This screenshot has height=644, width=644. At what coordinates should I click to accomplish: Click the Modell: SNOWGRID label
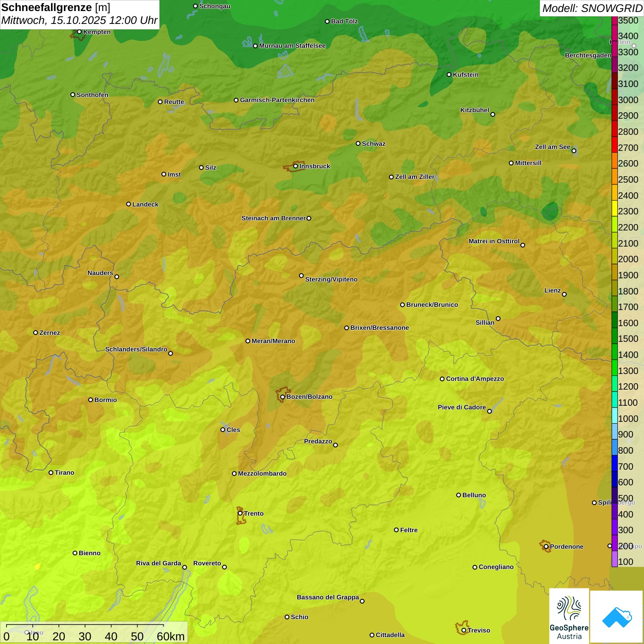click(592, 8)
